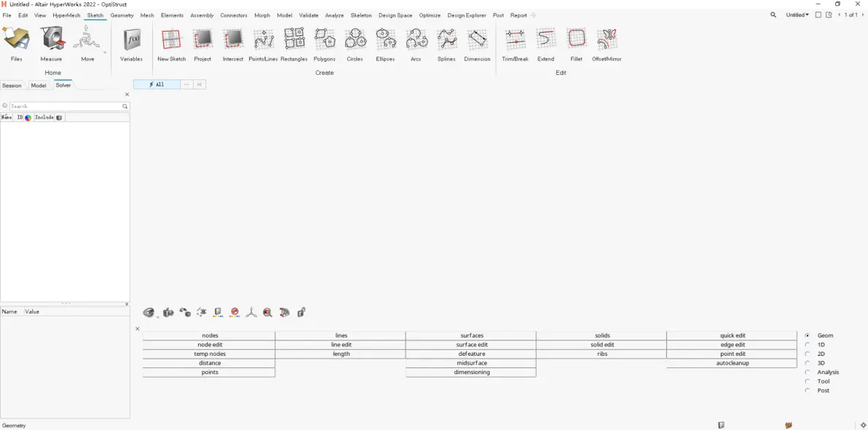Open the Untitled page dropdown
This screenshot has width=868, height=430.
(x=797, y=15)
